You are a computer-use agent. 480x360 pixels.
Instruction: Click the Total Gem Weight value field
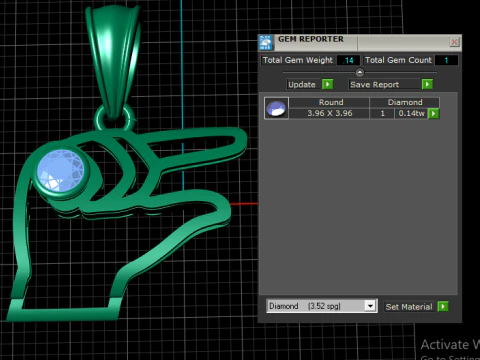348,60
